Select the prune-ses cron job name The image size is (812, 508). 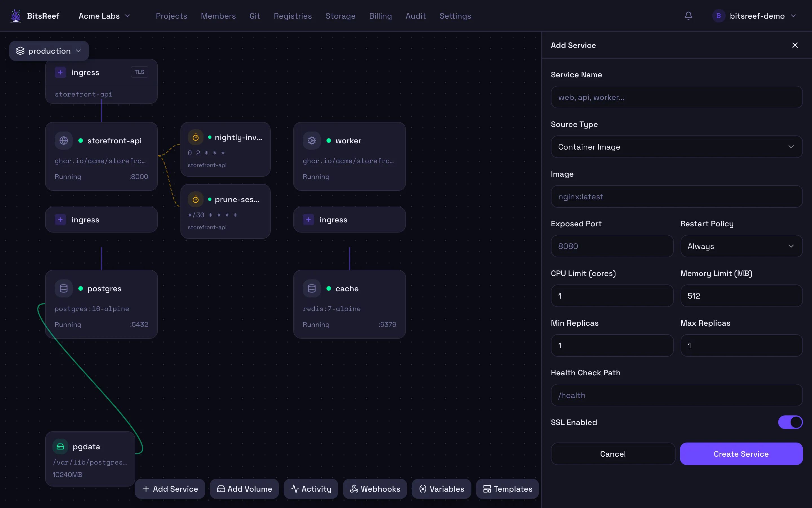pyautogui.click(x=237, y=200)
